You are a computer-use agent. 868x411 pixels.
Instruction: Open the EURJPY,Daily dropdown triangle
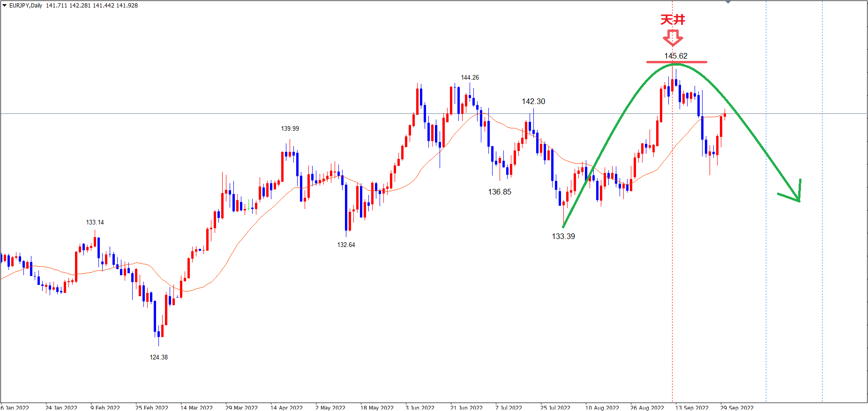point(4,6)
